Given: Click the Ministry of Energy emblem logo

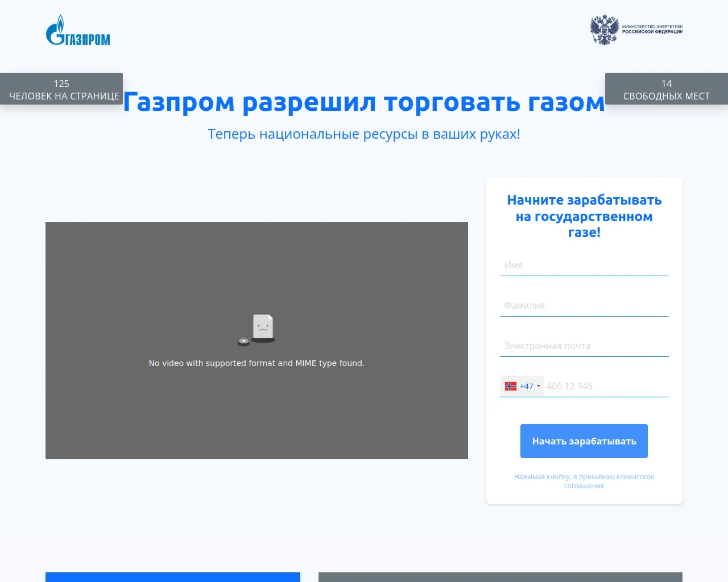Looking at the screenshot, I should click(636, 30).
